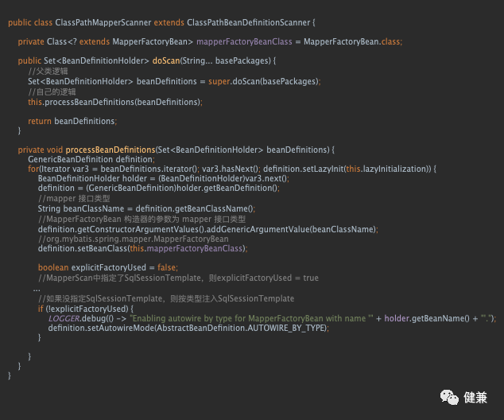Click the 健兼 watermark text
The height and width of the screenshot is (420, 504).
click(x=475, y=396)
